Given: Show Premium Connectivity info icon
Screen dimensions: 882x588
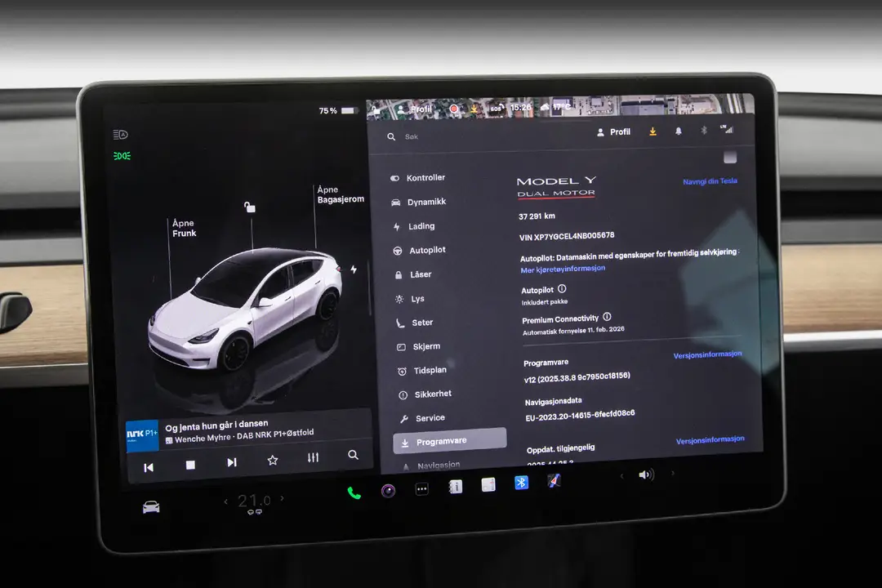Looking at the screenshot, I should click(607, 317).
